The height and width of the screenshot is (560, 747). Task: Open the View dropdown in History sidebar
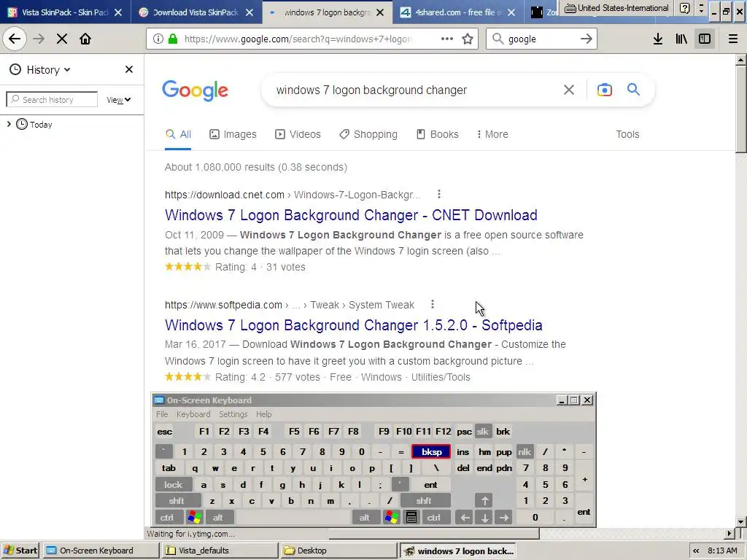119,100
